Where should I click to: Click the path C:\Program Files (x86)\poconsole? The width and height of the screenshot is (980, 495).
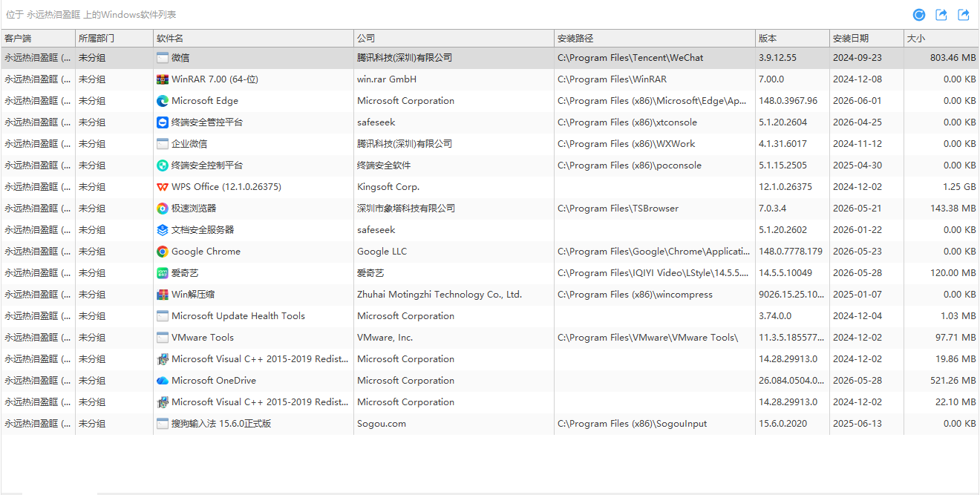click(x=630, y=165)
